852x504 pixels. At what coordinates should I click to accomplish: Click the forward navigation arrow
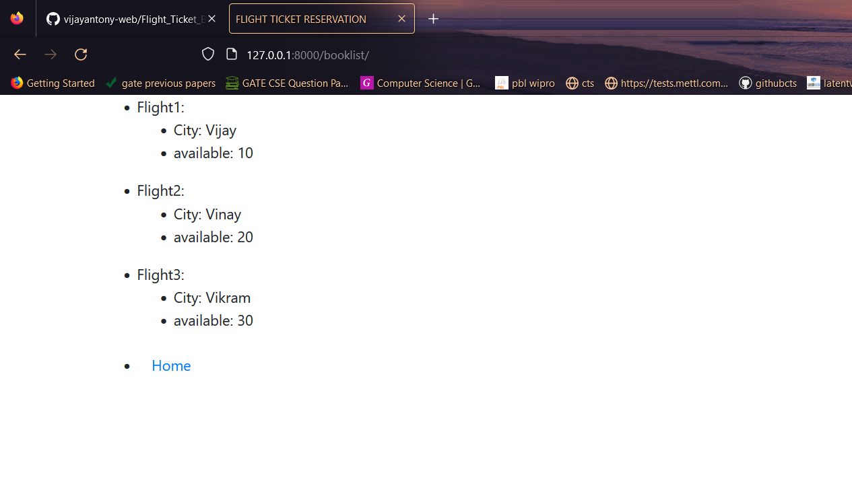click(x=50, y=54)
